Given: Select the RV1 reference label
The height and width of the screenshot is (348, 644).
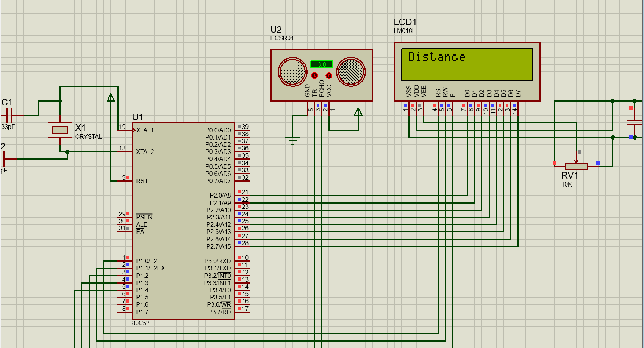Looking at the screenshot, I should point(570,176).
